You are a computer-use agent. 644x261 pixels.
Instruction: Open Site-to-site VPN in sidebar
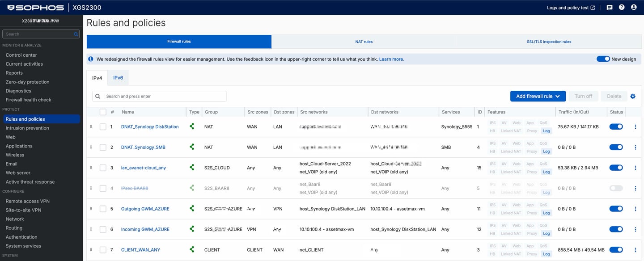[x=23, y=210]
